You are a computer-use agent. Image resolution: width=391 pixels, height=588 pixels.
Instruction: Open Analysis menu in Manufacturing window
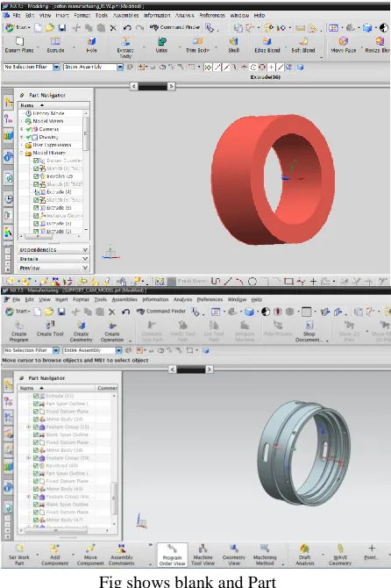click(x=182, y=299)
